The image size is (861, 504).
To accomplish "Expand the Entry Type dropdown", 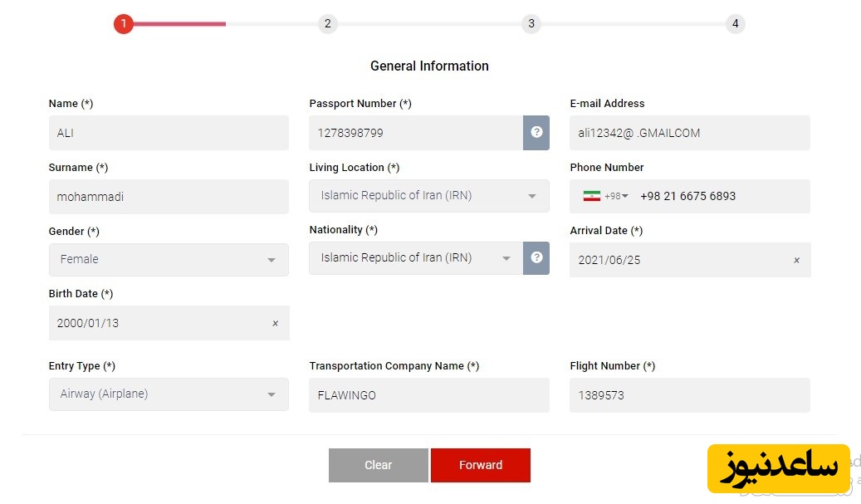I will [x=169, y=394].
